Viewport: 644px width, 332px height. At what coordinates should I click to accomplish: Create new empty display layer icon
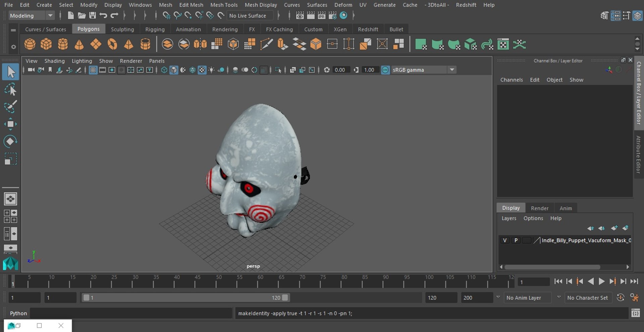click(614, 228)
